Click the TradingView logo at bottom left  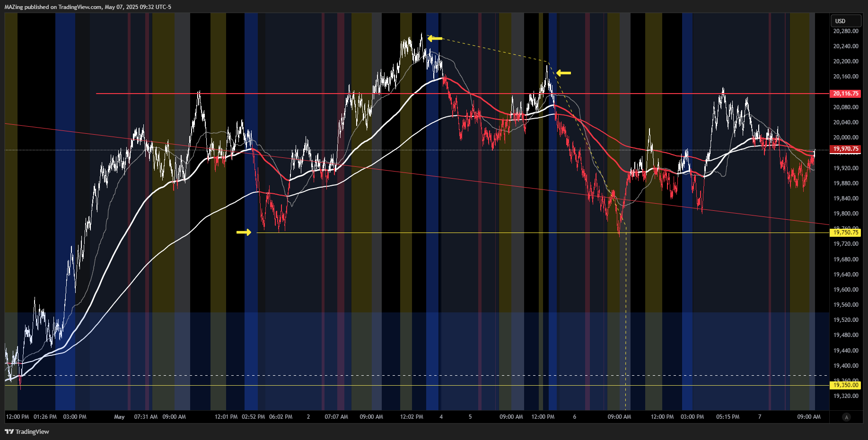pyautogui.click(x=27, y=431)
